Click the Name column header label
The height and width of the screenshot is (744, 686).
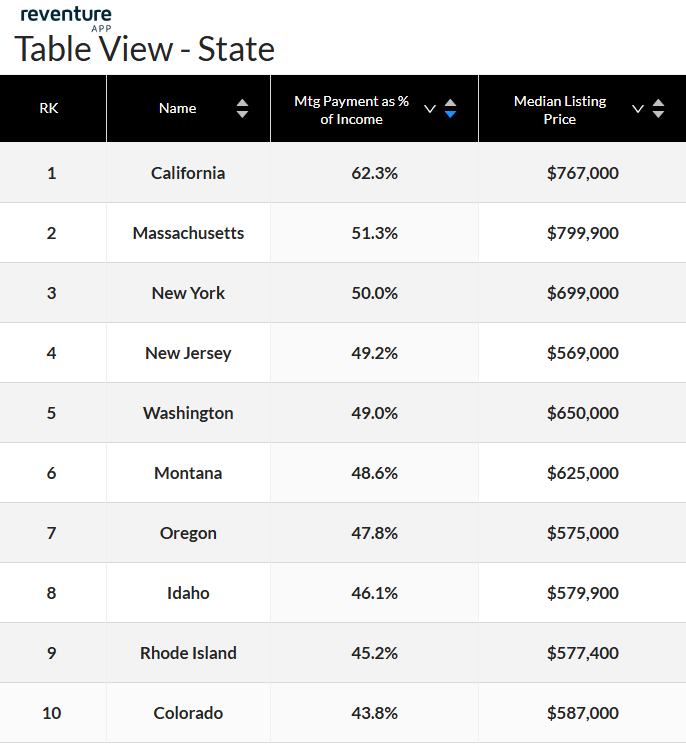tap(177, 108)
